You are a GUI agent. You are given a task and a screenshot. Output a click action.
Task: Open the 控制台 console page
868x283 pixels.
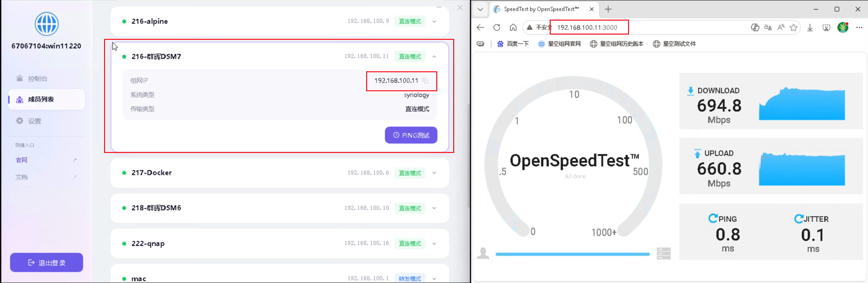47,79
